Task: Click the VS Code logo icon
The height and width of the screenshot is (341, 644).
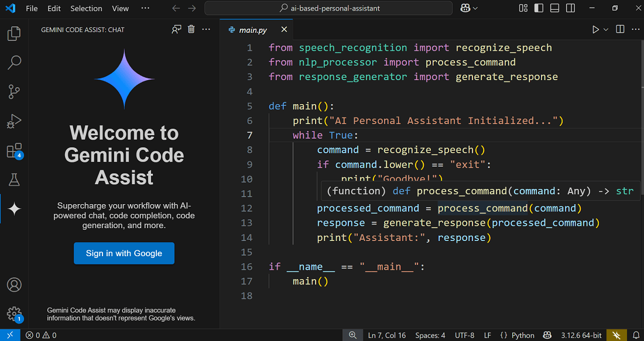Action: [11, 8]
